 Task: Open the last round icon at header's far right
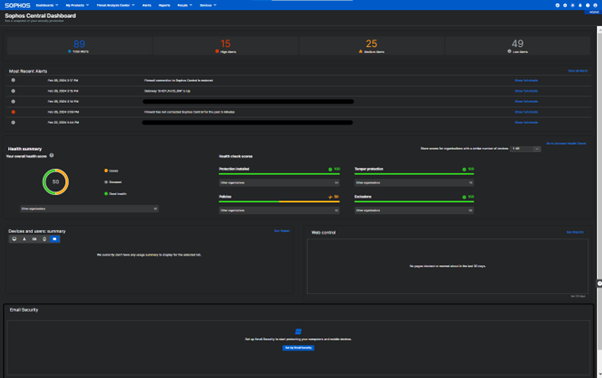595,5
